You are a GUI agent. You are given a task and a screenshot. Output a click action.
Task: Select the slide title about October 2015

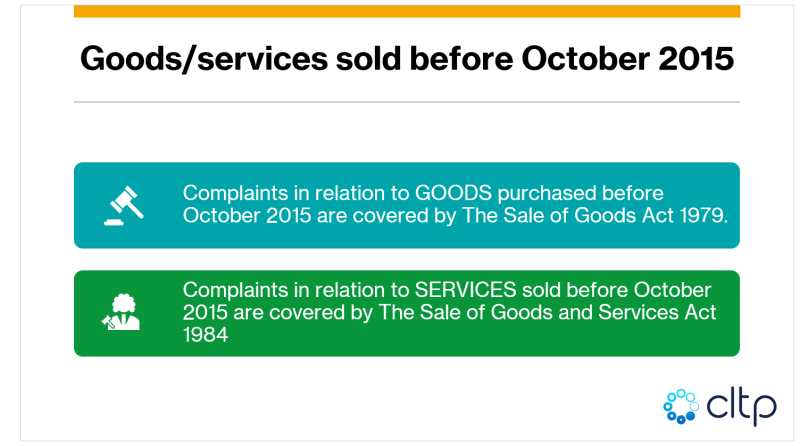tap(407, 58)
